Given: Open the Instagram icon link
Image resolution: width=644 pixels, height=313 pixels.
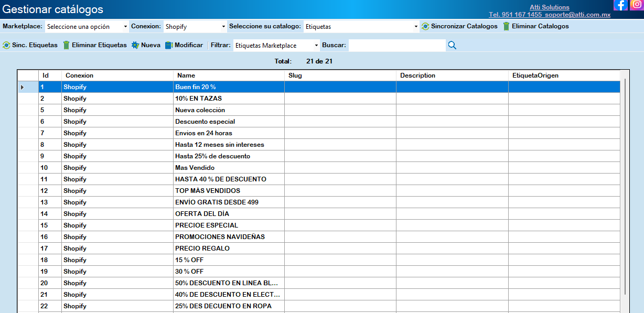Looking at the screenshot, I should [x=637, y=5].
